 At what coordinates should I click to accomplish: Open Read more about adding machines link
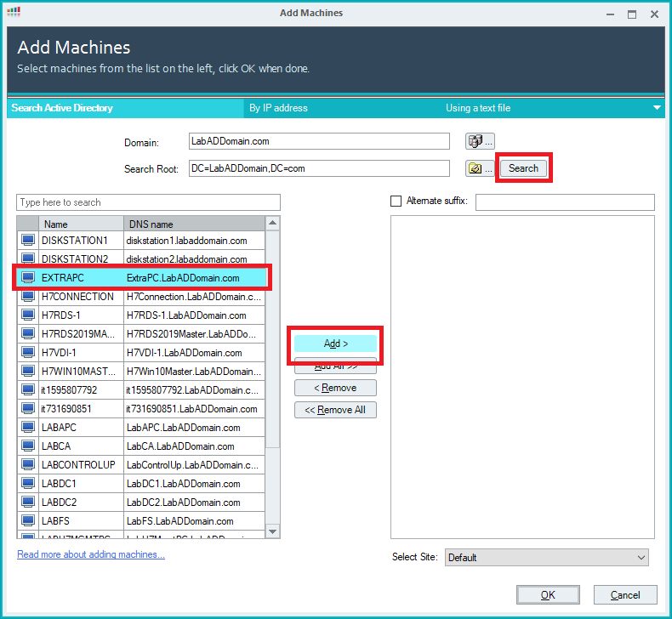(x=91, y=554)
